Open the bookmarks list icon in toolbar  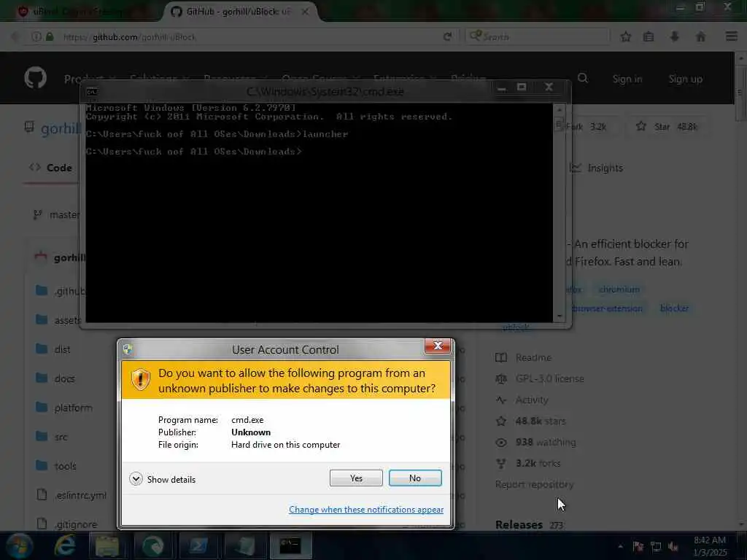[x=649, y=36]
